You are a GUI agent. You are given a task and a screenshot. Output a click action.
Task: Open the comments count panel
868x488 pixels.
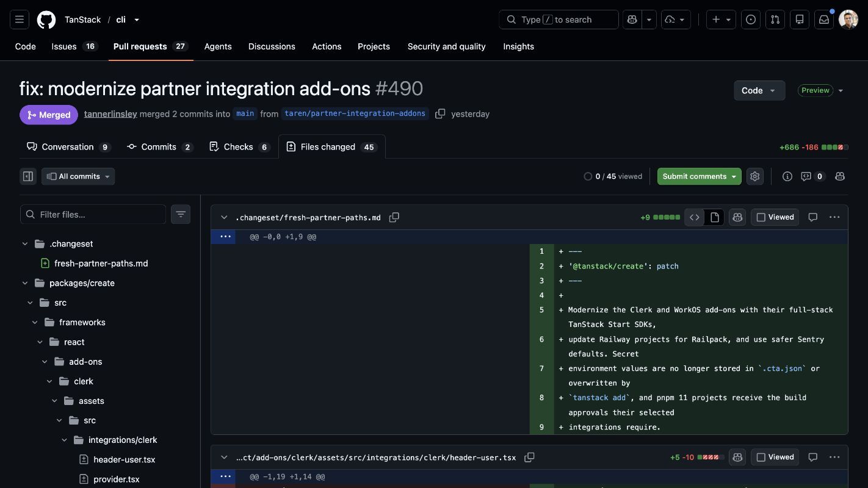tap(813, 176)
